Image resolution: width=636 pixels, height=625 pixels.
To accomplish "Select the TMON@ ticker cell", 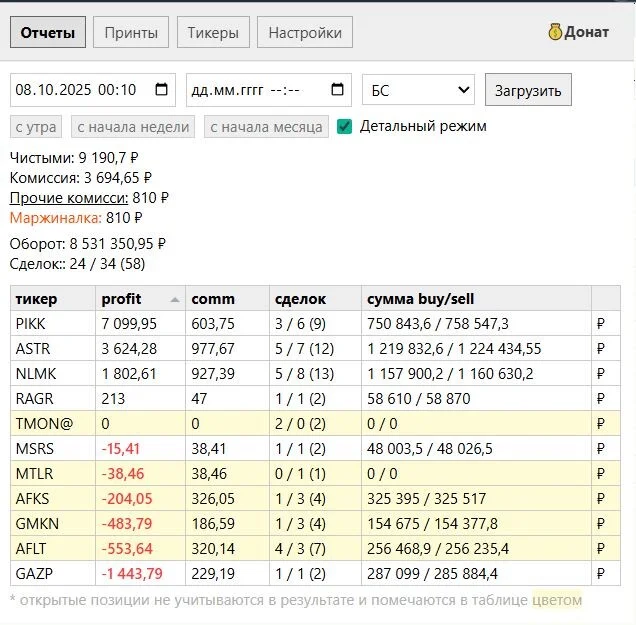I will 53,424.
